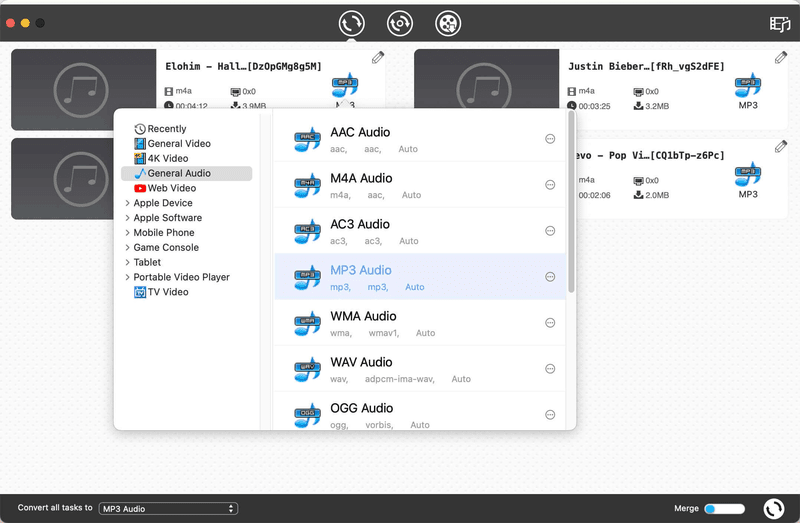Toggle the Merge switch

(724, 509)
